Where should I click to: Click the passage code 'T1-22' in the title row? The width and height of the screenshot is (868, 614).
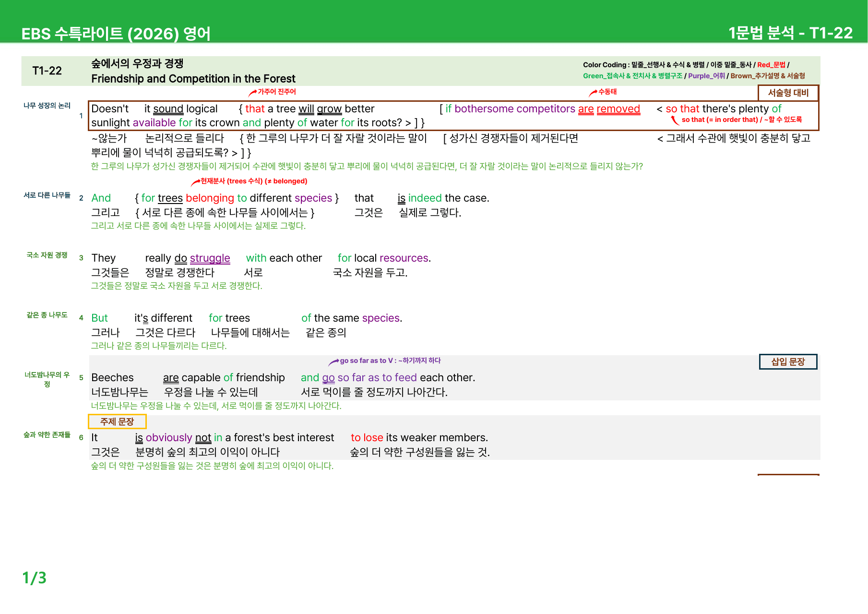point(47,71)
